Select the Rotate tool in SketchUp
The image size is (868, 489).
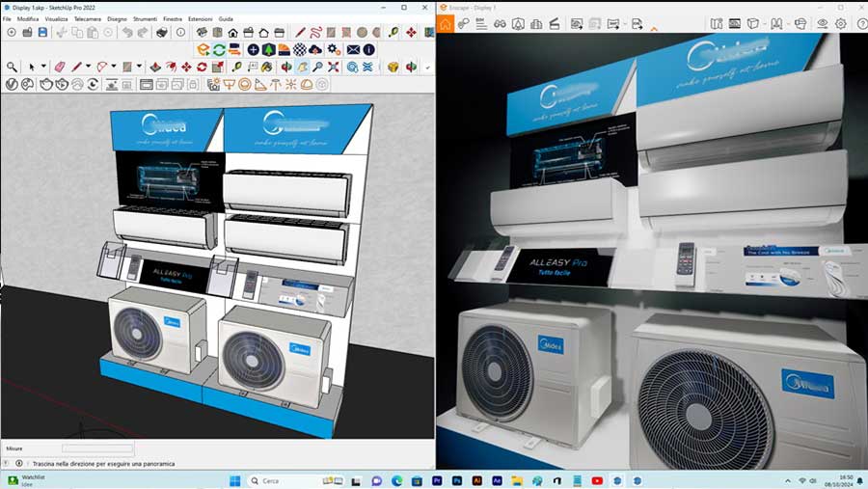tap(203, 67)
